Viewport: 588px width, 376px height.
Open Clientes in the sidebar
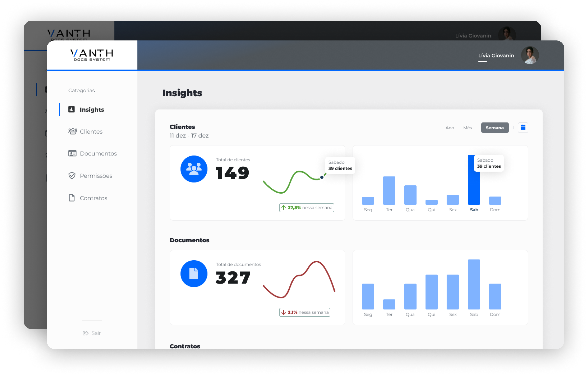point(85,131)
